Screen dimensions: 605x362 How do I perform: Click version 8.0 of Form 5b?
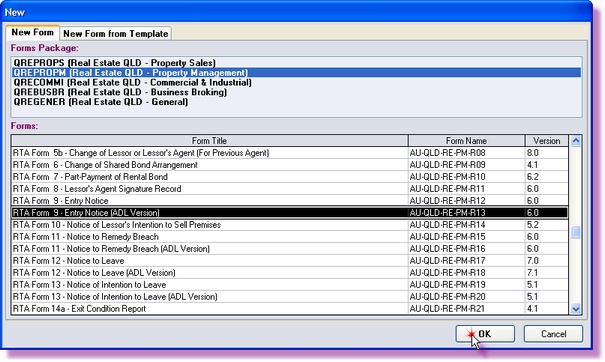[533, 153]
